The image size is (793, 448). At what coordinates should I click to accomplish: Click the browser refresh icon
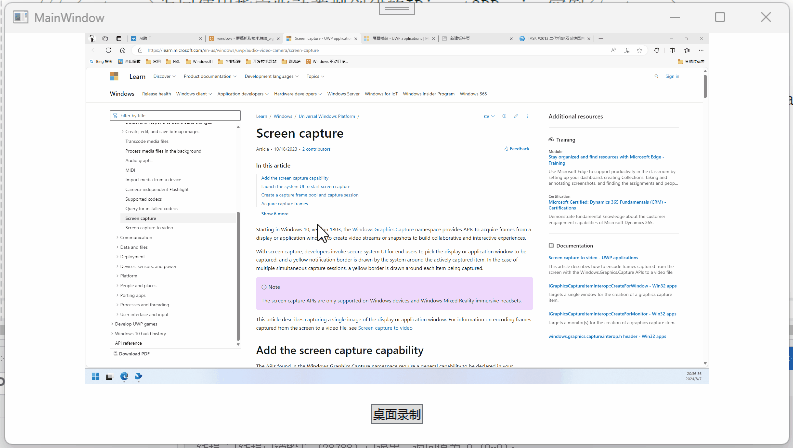click(x=107, y=50)
